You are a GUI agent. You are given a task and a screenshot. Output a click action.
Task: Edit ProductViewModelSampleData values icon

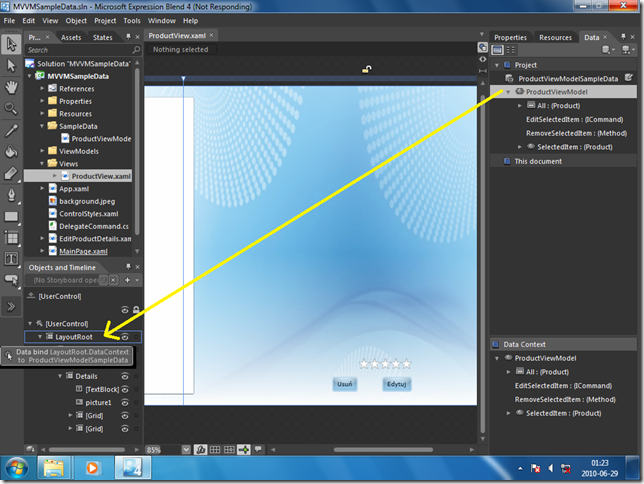pyautogui.click(x=628, y=78)
